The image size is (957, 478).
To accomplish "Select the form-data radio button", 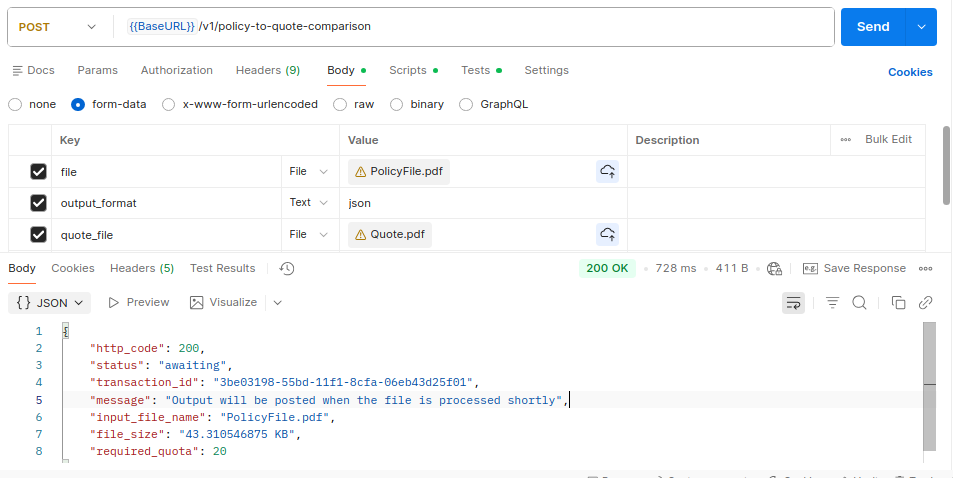I will coord(78,104).
